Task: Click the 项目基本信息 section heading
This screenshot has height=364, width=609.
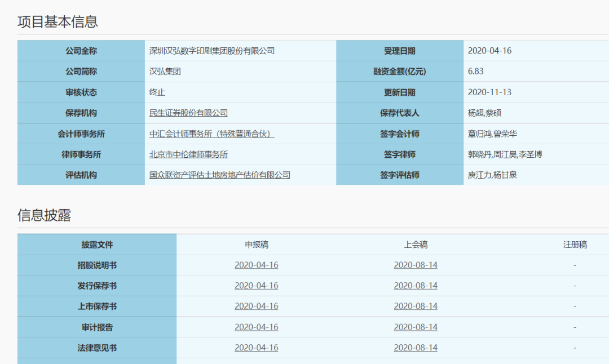Action: 58,22
